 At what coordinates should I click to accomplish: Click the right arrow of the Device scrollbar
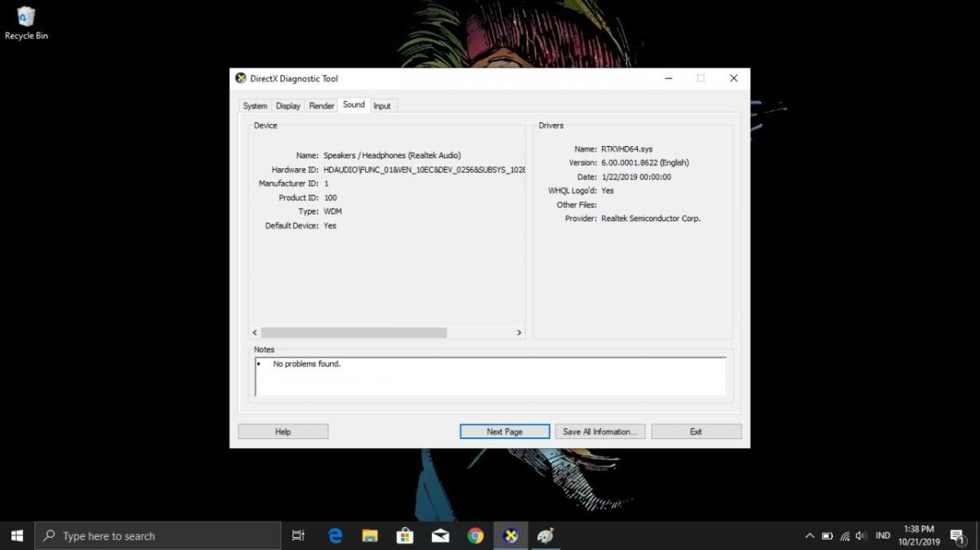519,333
